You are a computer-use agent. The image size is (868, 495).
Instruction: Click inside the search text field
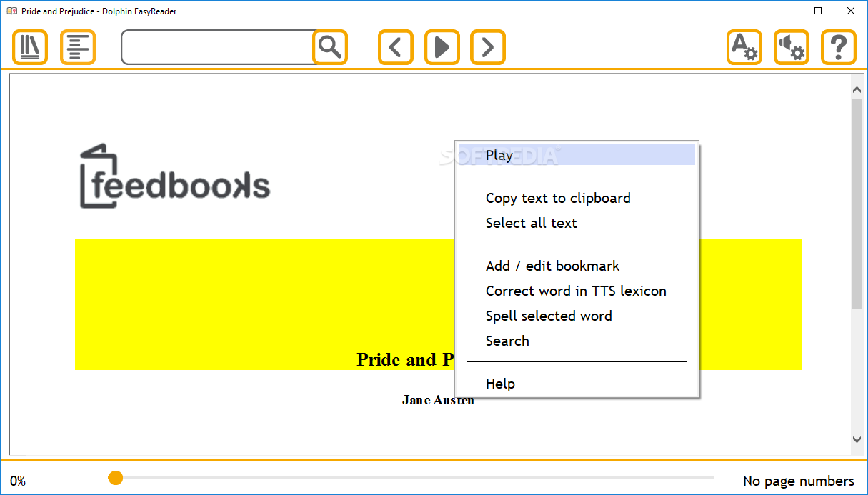218,47
